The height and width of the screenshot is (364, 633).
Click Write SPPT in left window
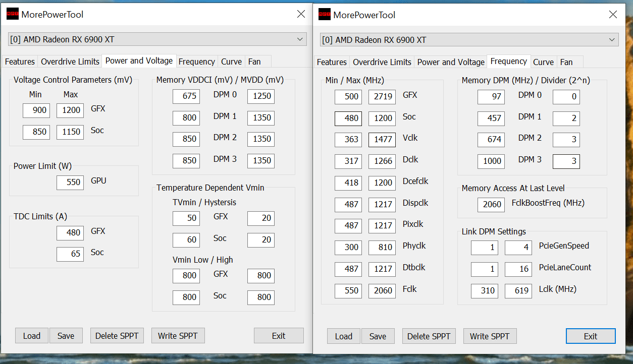[178, 336]
